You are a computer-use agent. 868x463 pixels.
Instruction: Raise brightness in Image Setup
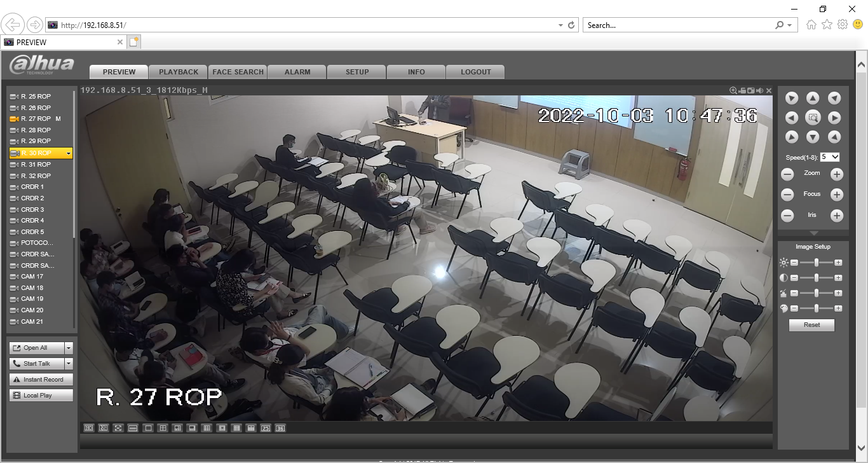(x=838, y=262)
